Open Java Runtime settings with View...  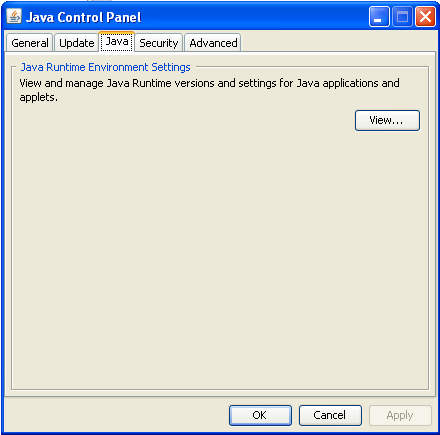point(387,120)
